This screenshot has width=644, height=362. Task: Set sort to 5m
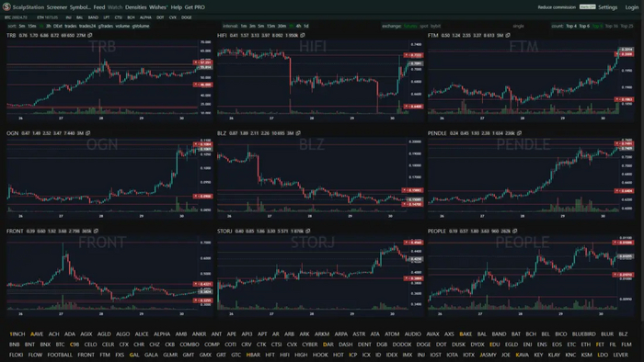click(x=22, y=26)
